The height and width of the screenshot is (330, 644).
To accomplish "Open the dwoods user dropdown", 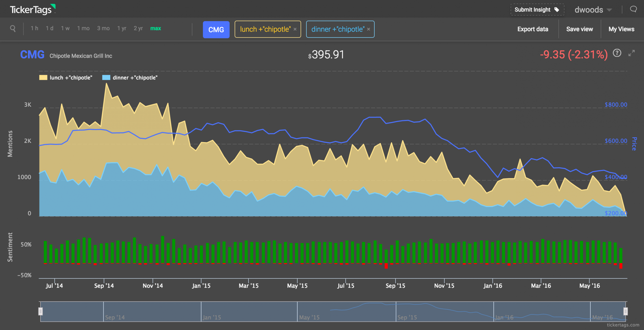I will (x=593, y=10).
